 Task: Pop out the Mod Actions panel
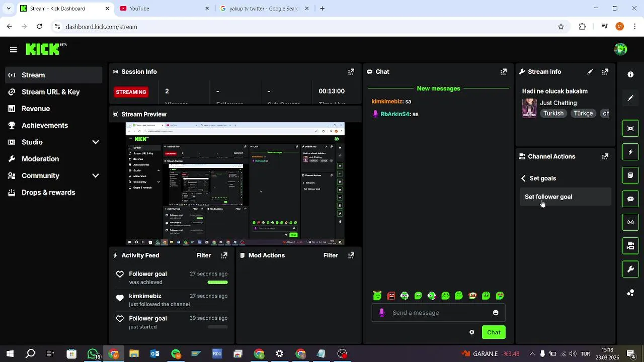click(x=351, y=255)
